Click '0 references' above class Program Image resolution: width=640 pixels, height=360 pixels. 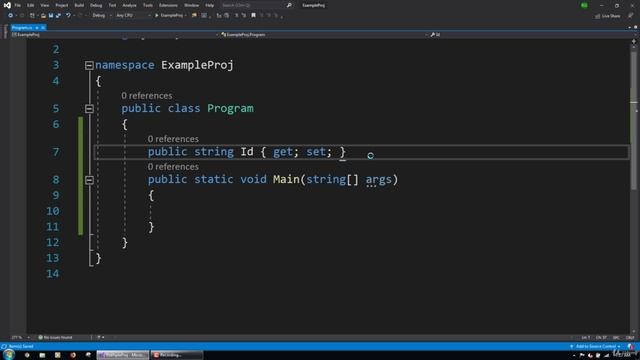point(147,96)
